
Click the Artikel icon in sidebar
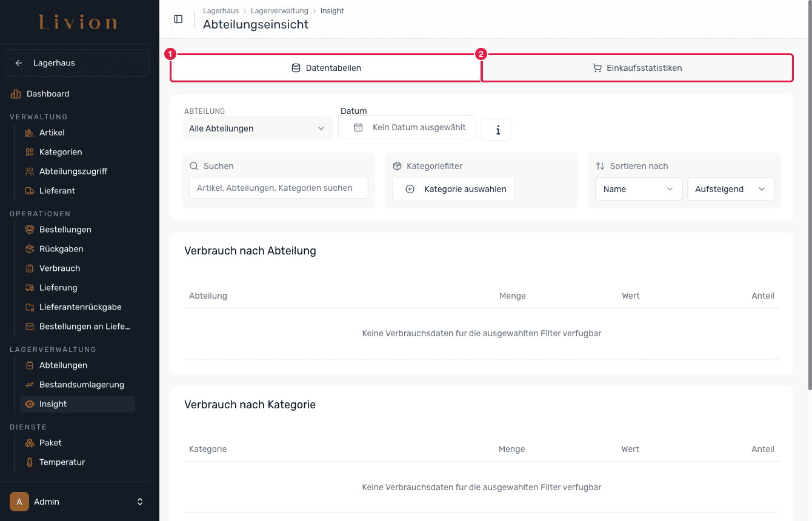coord(30,133)
